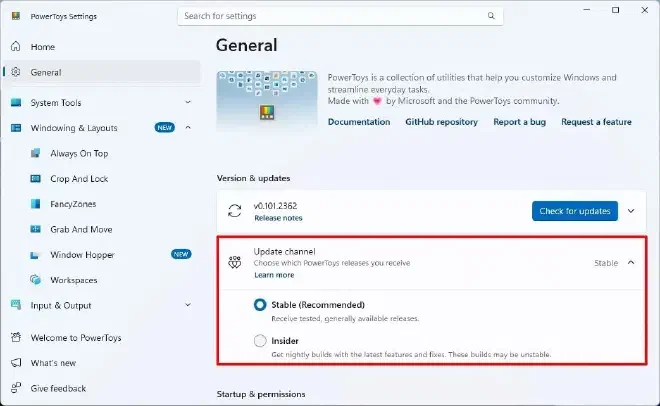660x406 pixels.
Task: Click the Input & Output icon
Action: click(16, 305)
